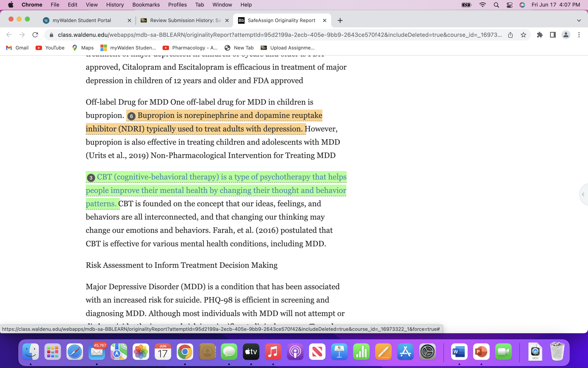This screenshot has height=368, width=588.
Task: Reload the SafeAssign report page
Action: click(35, 35)
